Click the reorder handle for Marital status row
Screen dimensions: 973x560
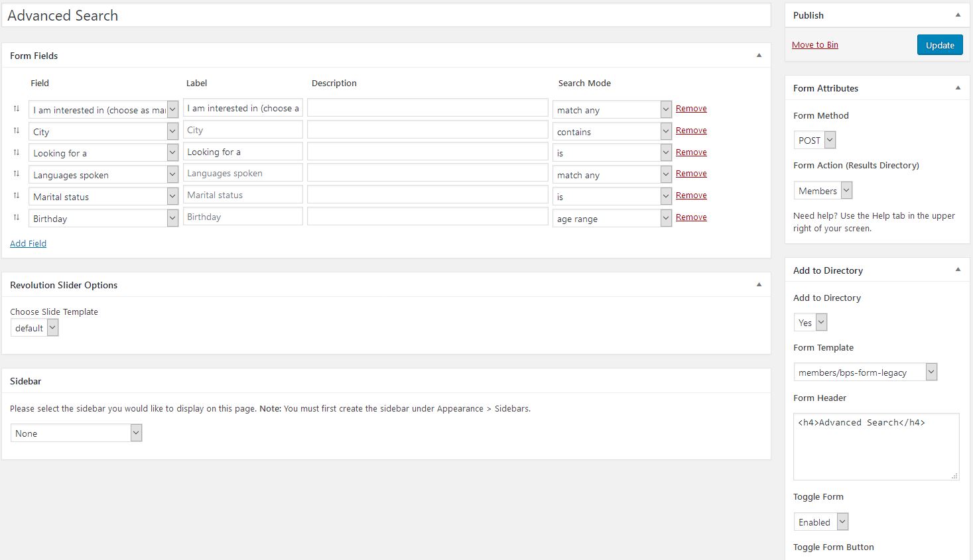(x=17, y=196)
